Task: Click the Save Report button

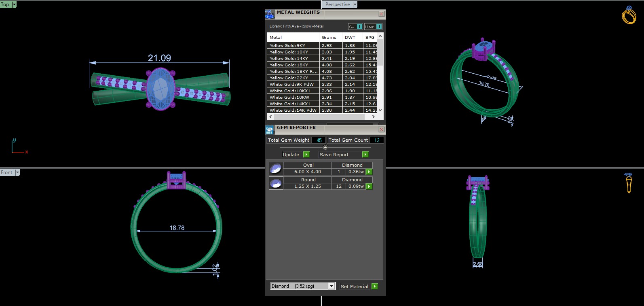Action: click(340, 155)
